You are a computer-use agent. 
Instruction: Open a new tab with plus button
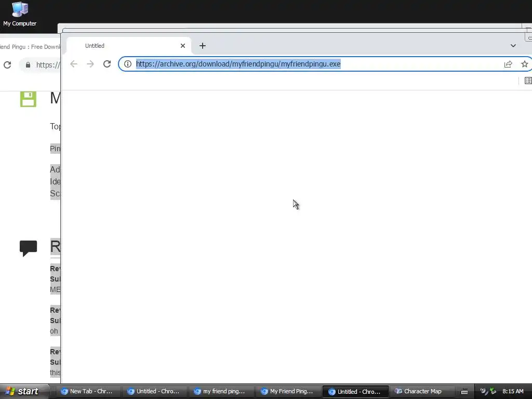(203, 46)
